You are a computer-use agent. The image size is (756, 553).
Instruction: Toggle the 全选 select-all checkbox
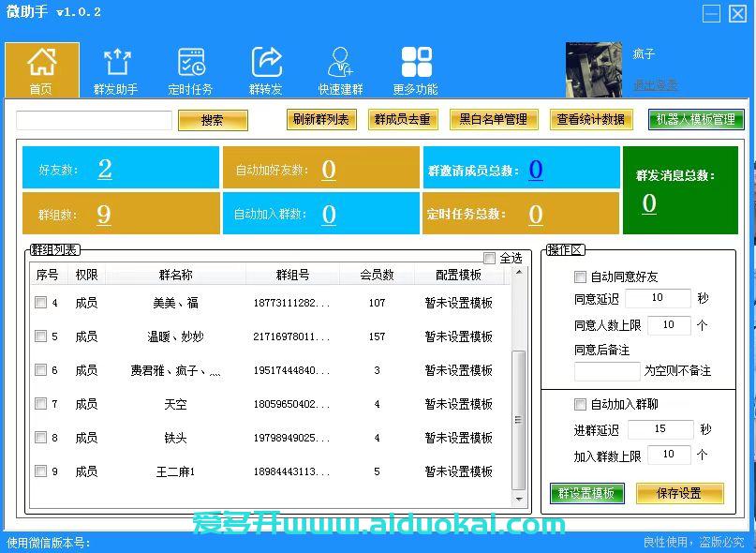489,257
